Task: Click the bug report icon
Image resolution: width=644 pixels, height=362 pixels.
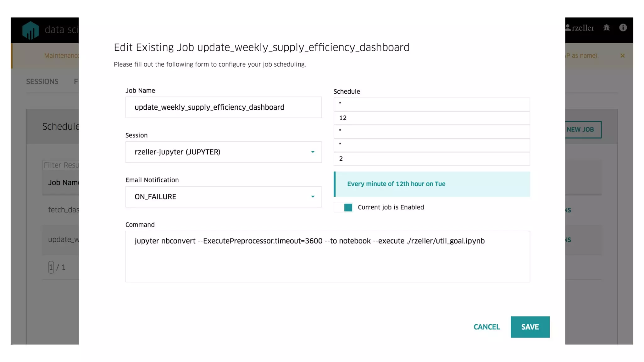Action: tap(607, 28)
